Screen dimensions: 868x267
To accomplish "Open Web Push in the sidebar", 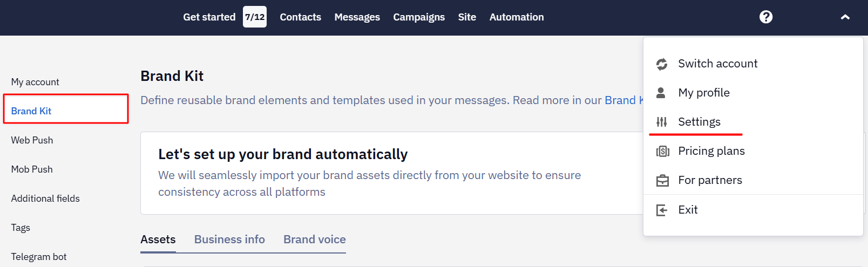I will tap(32, 140).
